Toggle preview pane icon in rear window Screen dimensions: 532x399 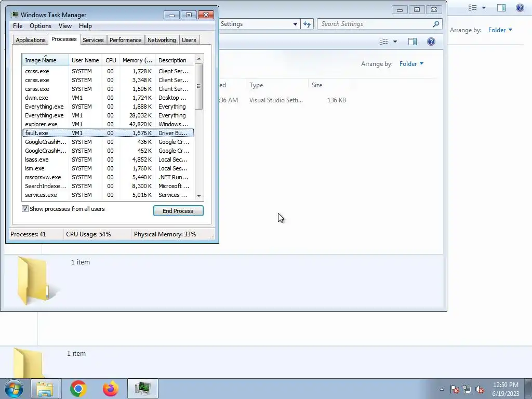(x=501, y=7)
